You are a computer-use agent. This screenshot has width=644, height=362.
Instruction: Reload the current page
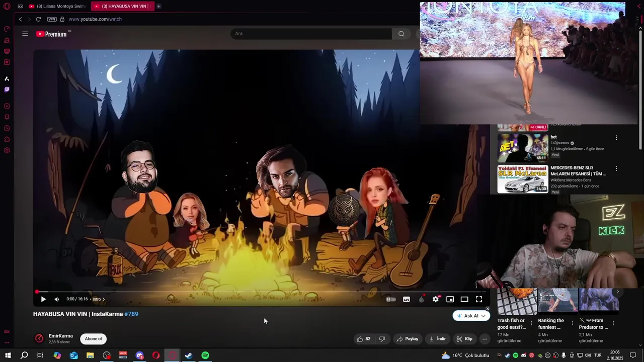pos(38,19)
